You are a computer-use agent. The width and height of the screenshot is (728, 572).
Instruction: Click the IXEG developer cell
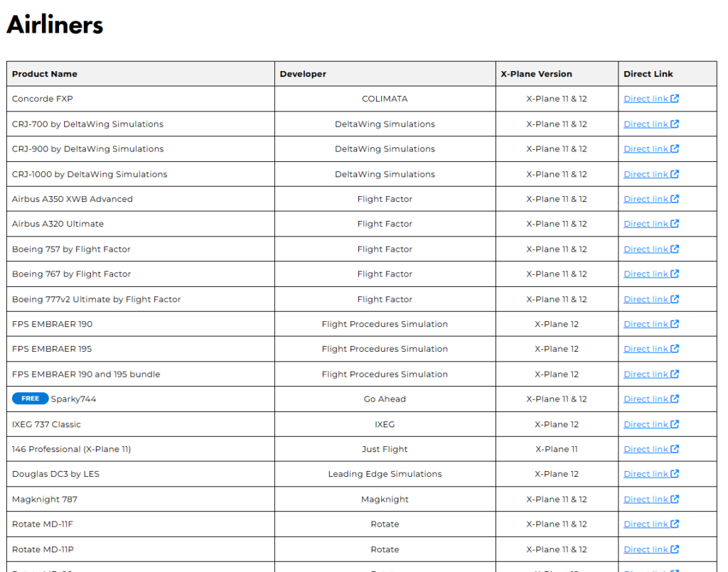pos(385,424)
